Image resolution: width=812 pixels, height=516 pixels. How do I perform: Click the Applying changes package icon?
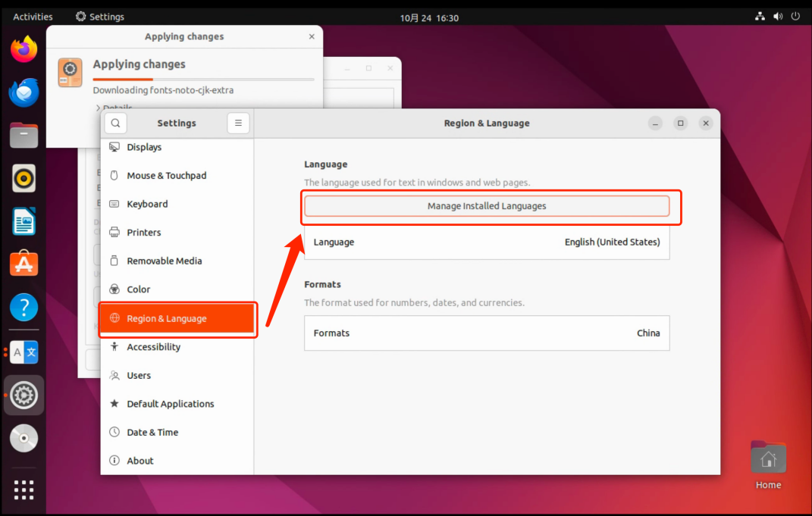[70, 73]
